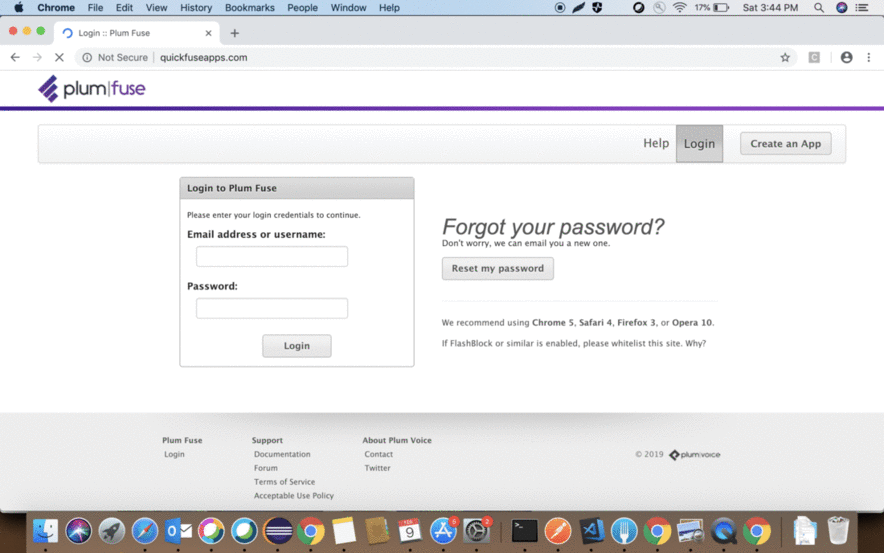Click the plum voice footer logo
885x553 pixels.
(x=695, y=455)
